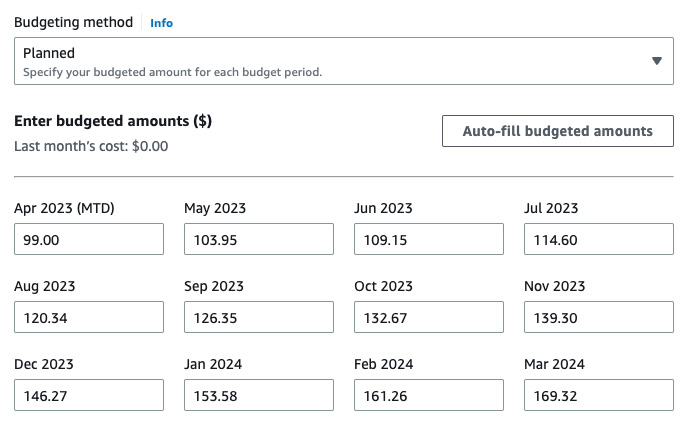Click the Apr 2023 (MTD) amount field
The image size is (688, 425).
[x=89, y=239]
